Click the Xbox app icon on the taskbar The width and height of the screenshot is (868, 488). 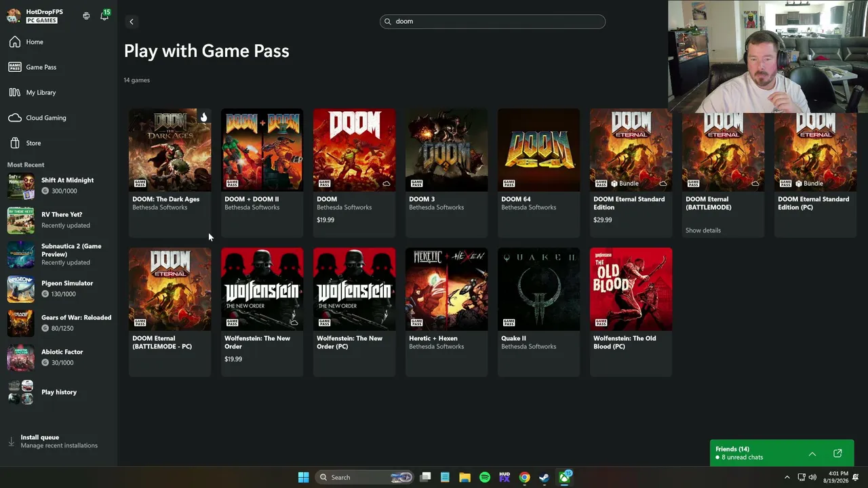coord(564,477)
